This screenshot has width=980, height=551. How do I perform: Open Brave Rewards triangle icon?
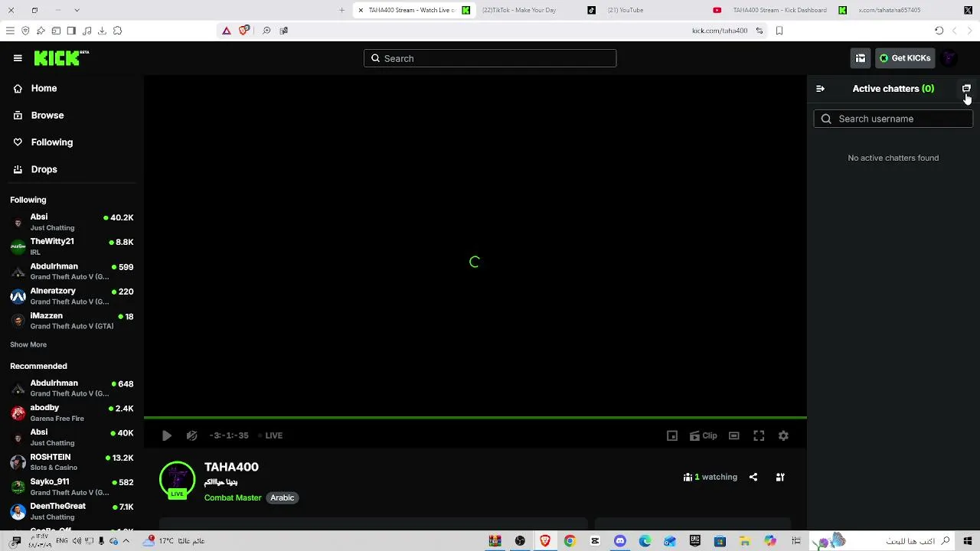pyautogui.click(x=227, y=31)
